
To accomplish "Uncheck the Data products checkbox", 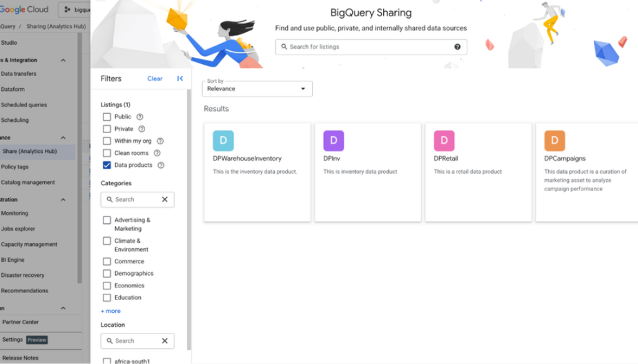I will tap(107, 166).
